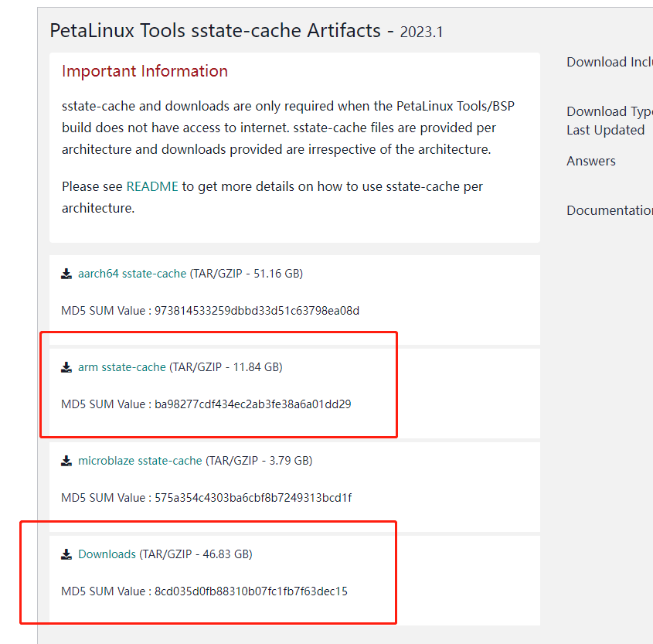
Task: Open the arm sstate-cache download link
Action: click(x=122, y=367)
